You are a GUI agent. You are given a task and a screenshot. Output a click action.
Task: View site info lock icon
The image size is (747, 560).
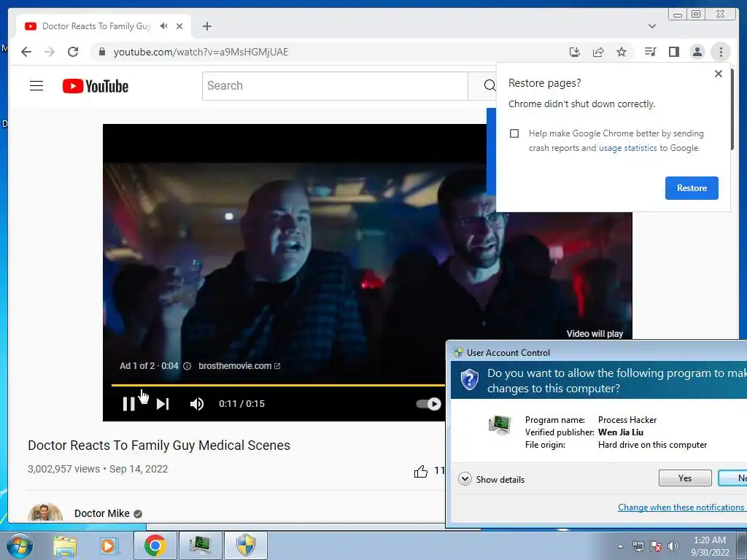click(101, 52)
